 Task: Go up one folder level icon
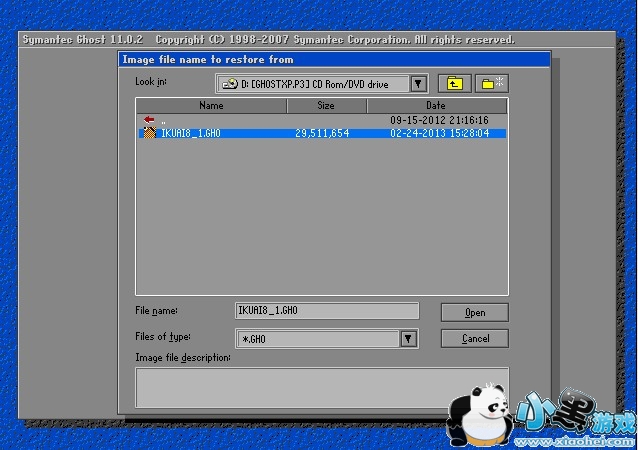coord(454,84)
